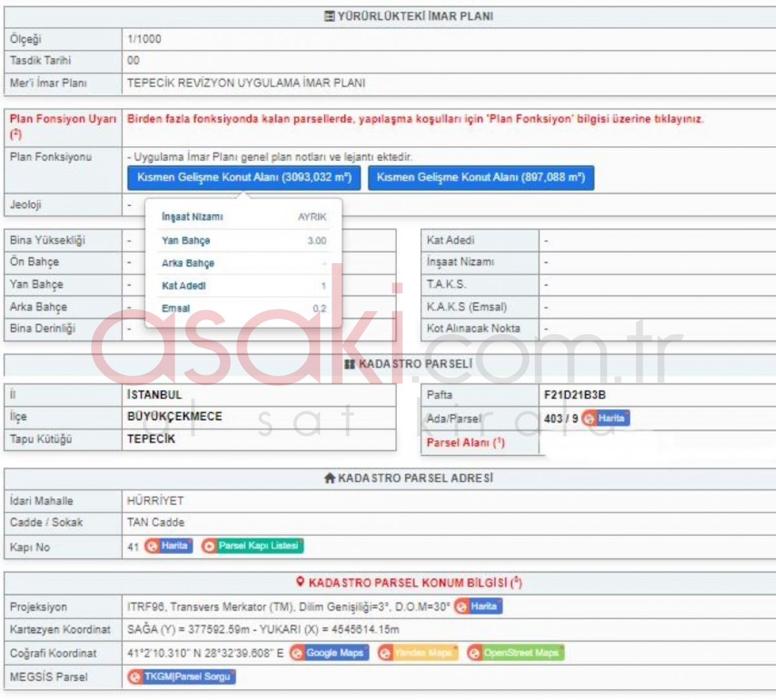This screenshot has height=700, width=776.
Task: Click the red Parsel Alanı label
Action: coord(465,443)
